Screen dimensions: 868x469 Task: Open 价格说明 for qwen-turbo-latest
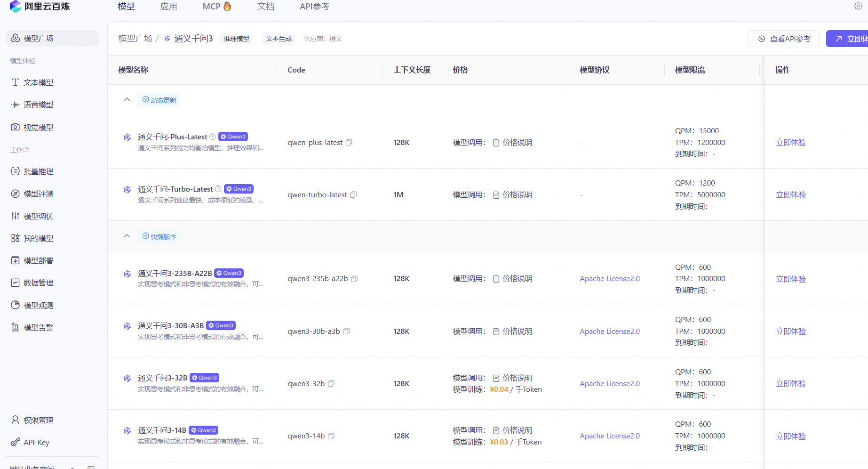pos(513,195)
